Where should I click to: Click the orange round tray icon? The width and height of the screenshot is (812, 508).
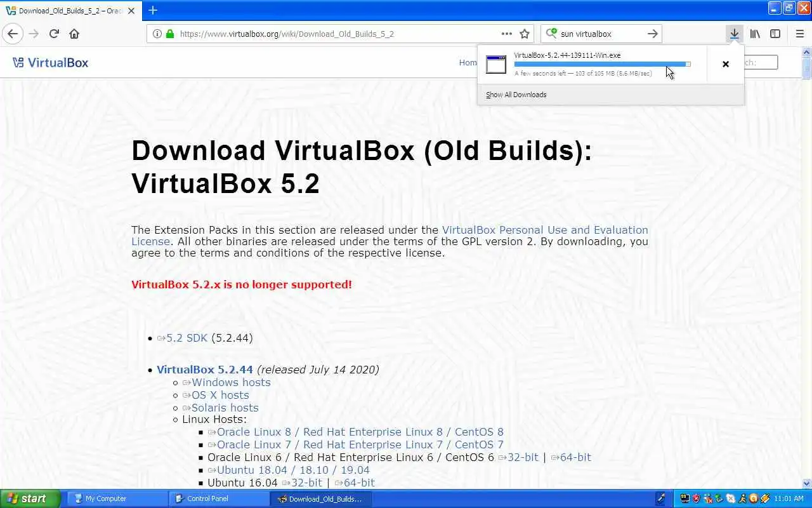753,498
